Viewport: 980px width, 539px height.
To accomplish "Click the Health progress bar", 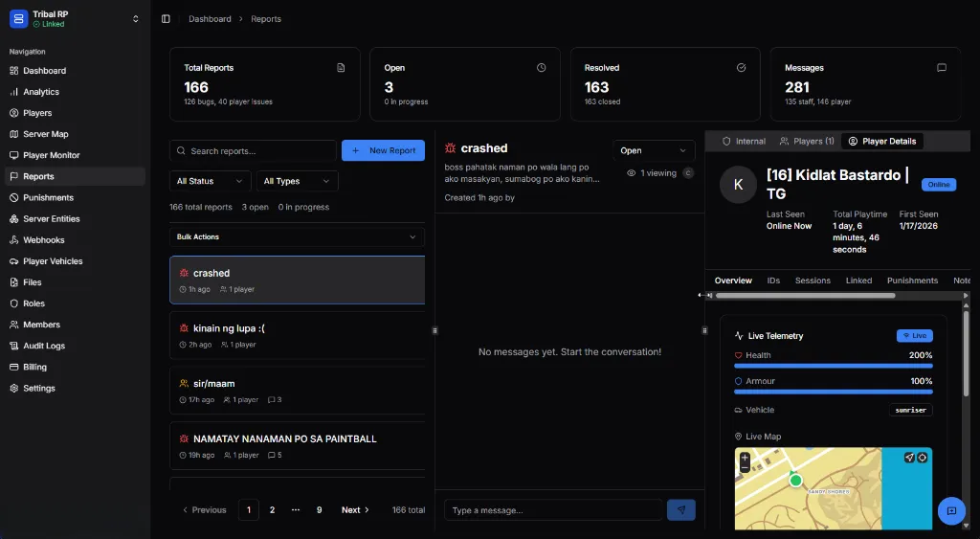I will point(834,366).
